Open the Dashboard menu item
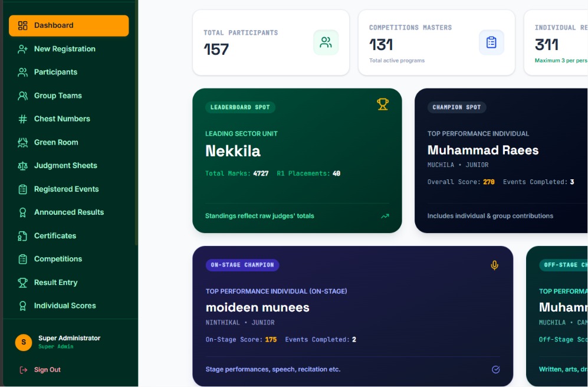This screenshot has width=588, height=387. point(68,25)
